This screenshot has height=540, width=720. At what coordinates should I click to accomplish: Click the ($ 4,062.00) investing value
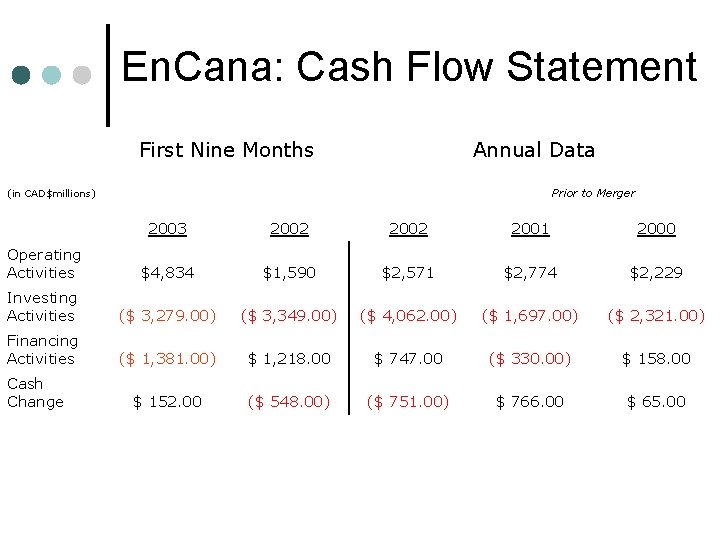tap(408, 316)
